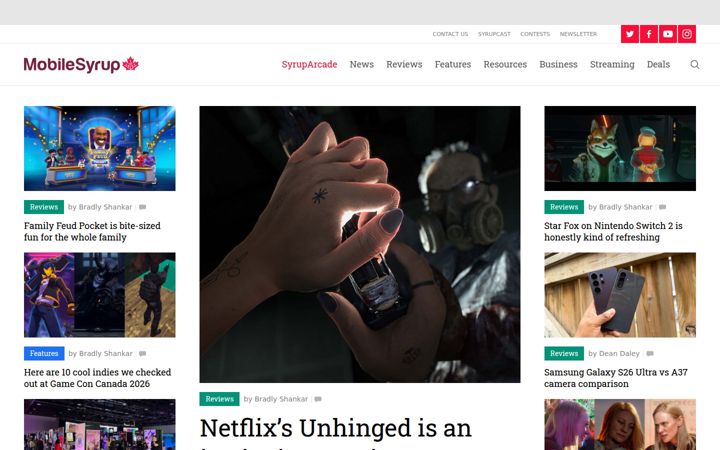This screenshot has height=450, width=720.
Task: Click the Contact Us link
Action: [x=450, y=34]
